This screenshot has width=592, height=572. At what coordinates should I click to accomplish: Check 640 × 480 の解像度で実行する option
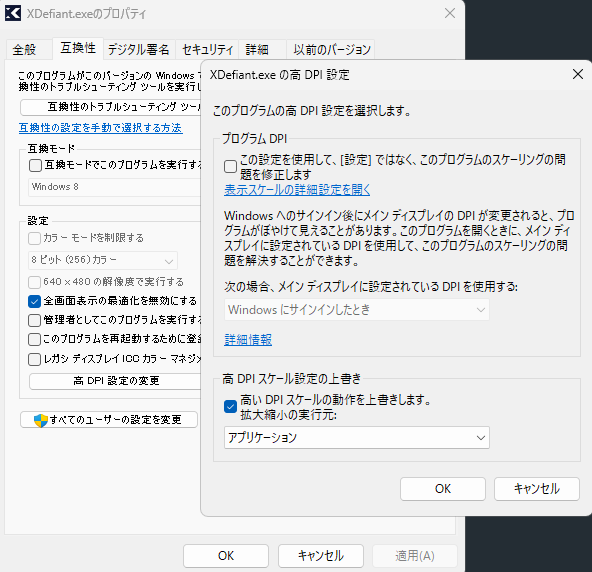(x=34, y=282)
